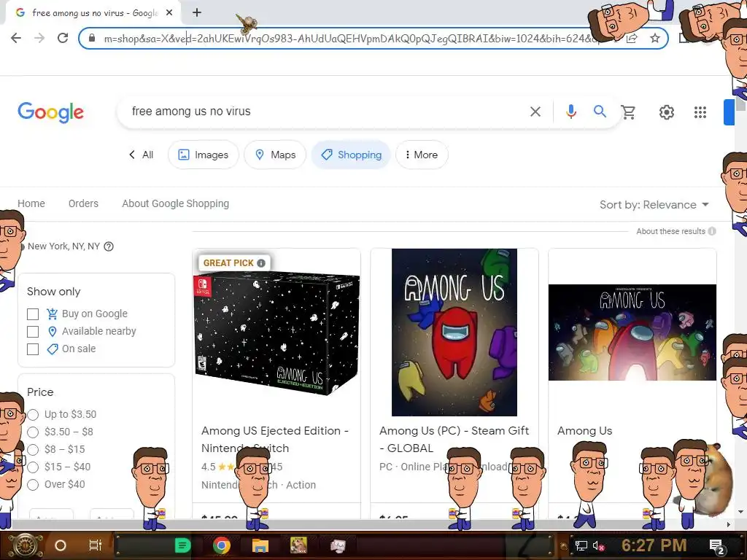Open Chrome from the taskbar
The height and width of the screenshot is (560, 747).
(222, 545)
